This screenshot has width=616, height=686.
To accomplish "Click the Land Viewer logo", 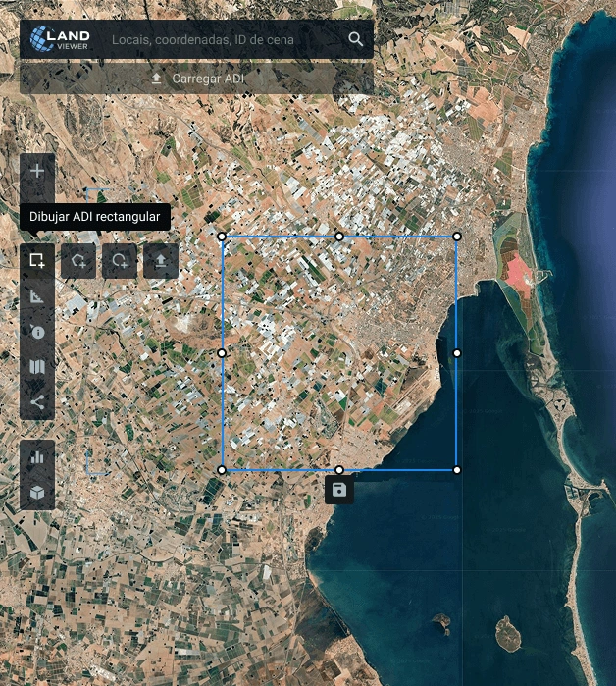I will click(61, 39).
